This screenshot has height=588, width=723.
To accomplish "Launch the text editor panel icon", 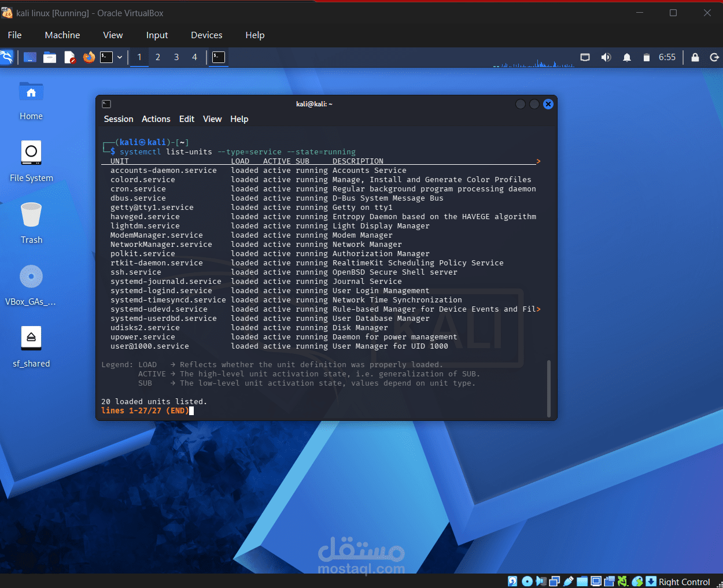I will click(x=69, y=57).
